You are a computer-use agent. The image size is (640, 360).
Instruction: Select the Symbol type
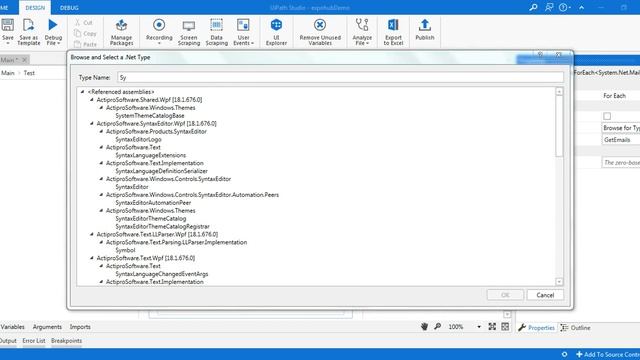point(125,250)
